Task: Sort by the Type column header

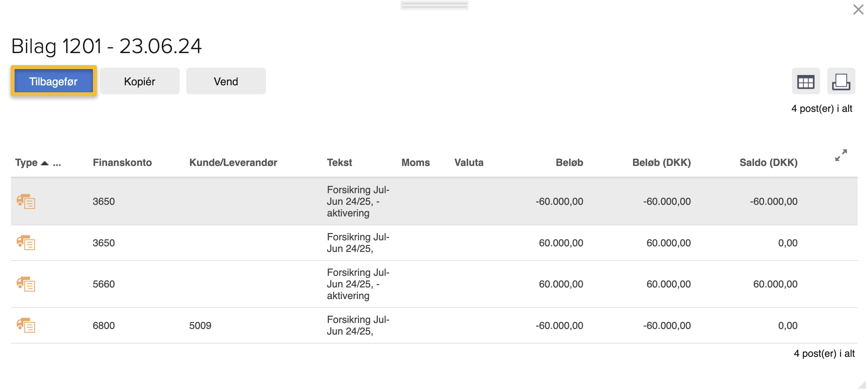Action: pyautogui.click(x=27, y=163)
